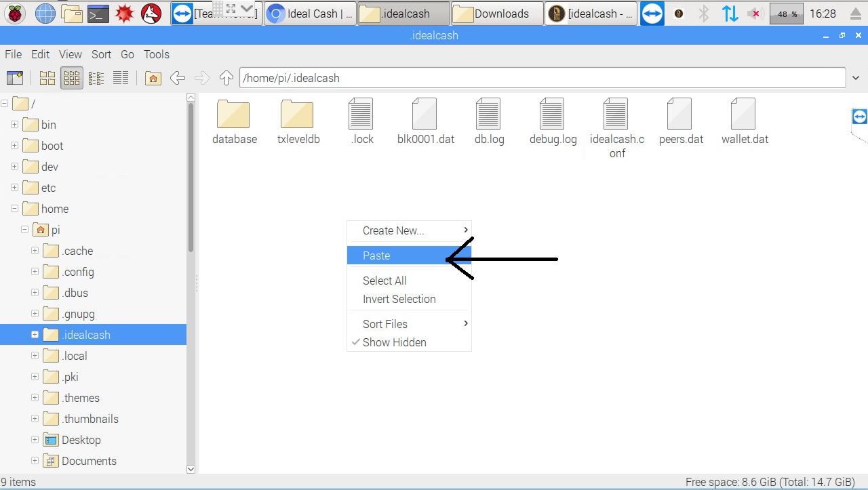Open the Mathematica red spiky icon
Image resolution: width=868 pixels, height=490 pixels.
124,13
